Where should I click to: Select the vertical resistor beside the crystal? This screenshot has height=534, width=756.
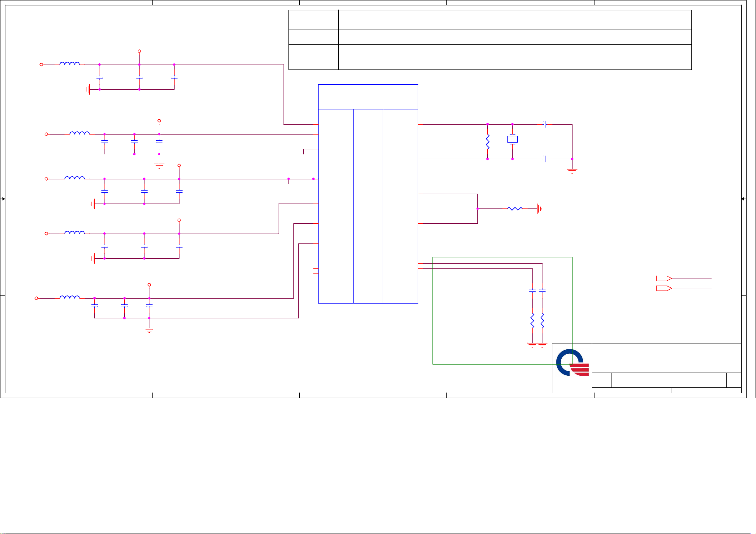pyautogui.click(x=488, y=142)
